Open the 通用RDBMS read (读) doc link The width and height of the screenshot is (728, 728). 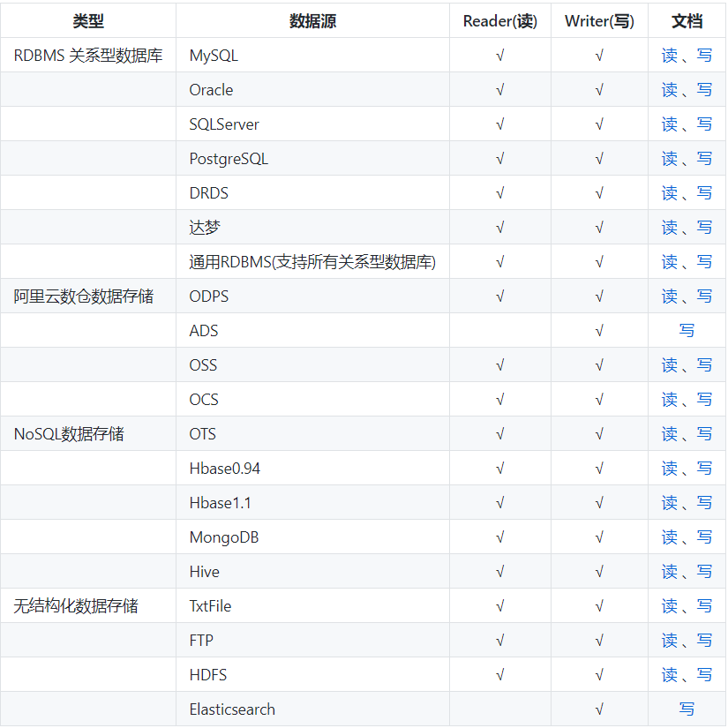pos(669,261)
